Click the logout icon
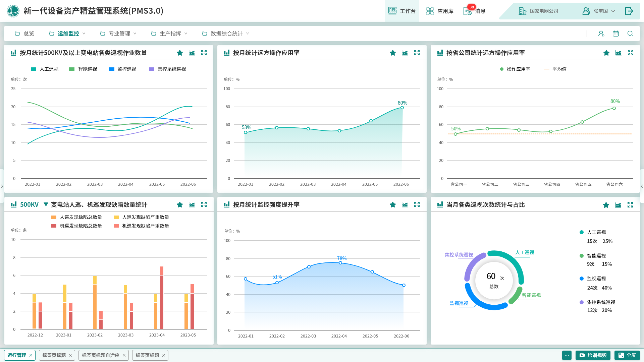Screen dimensions: 644x362 629,11
